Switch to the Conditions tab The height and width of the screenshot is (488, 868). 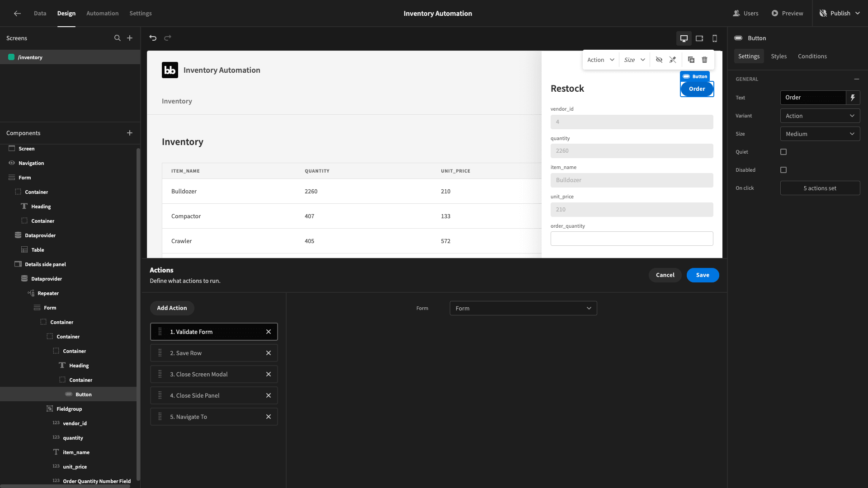(x=812, y=56)
